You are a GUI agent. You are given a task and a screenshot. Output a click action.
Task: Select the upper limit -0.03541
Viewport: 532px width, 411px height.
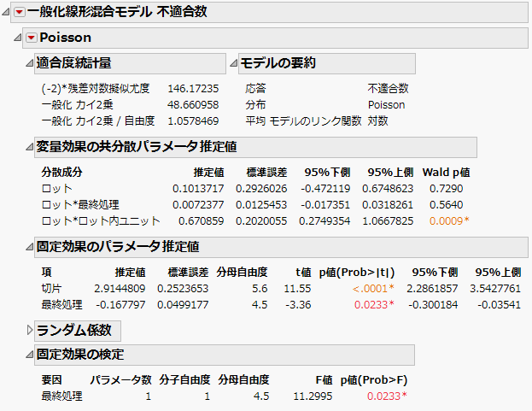tap(499, 305)
